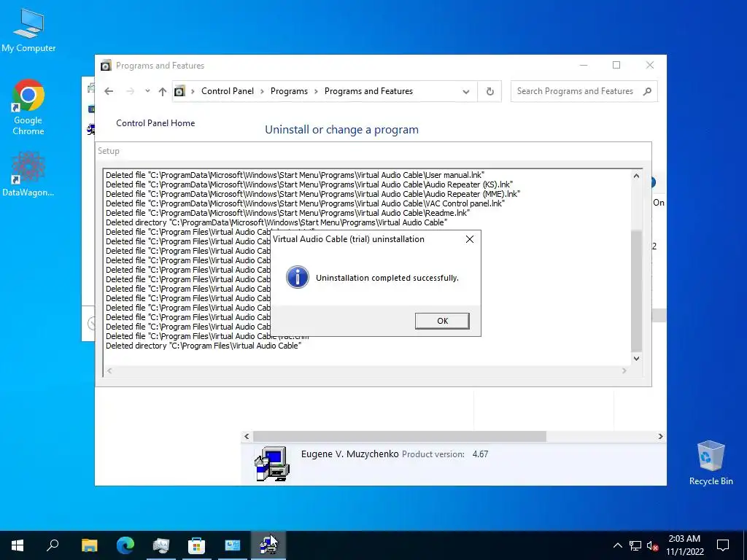
Task: Open the Windows Start menu
Action: 18,545
